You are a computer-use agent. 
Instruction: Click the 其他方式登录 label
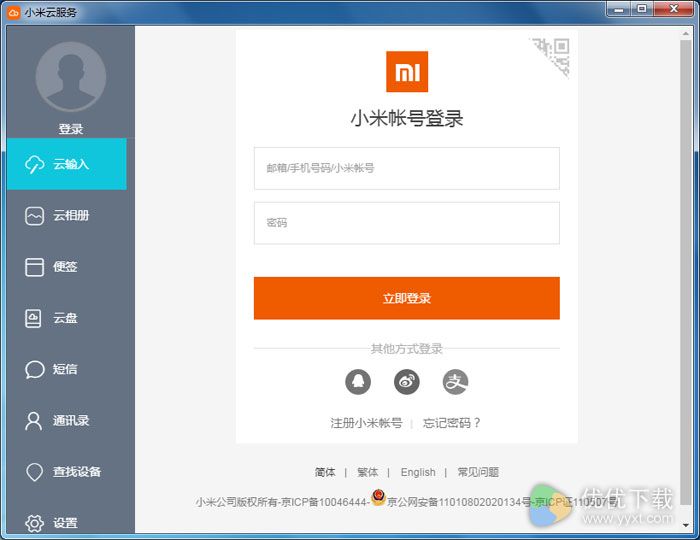tap(407, 349)
